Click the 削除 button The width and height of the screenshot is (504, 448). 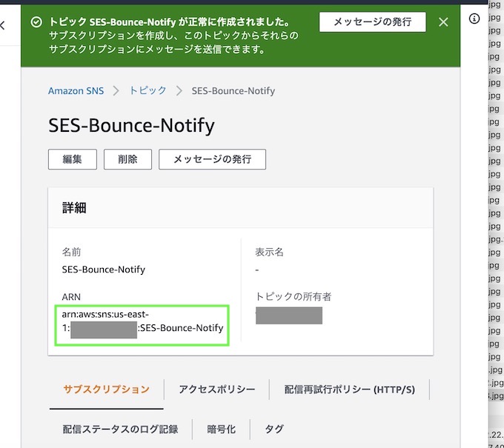(x=127, y=159)
